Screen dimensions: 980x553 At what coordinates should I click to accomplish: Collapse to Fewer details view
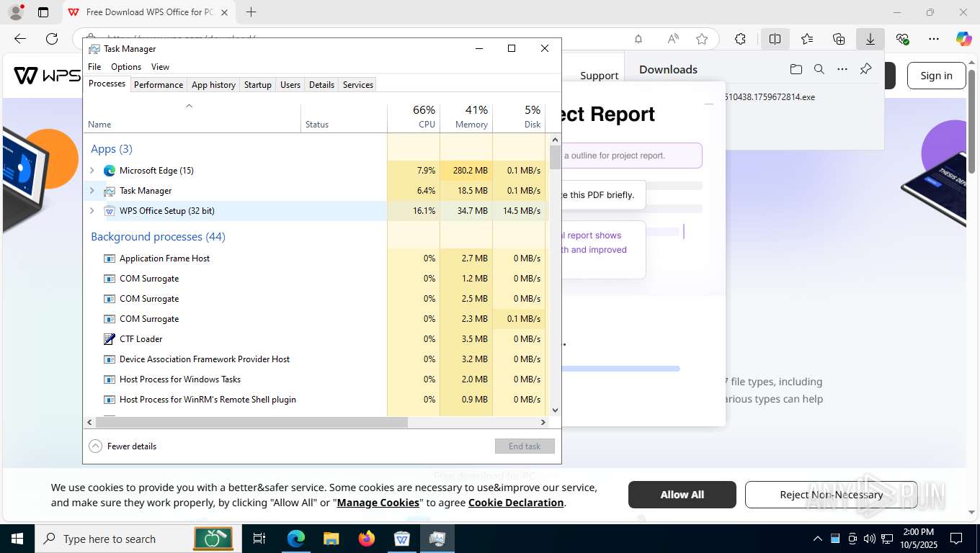[x=122, y=446]
